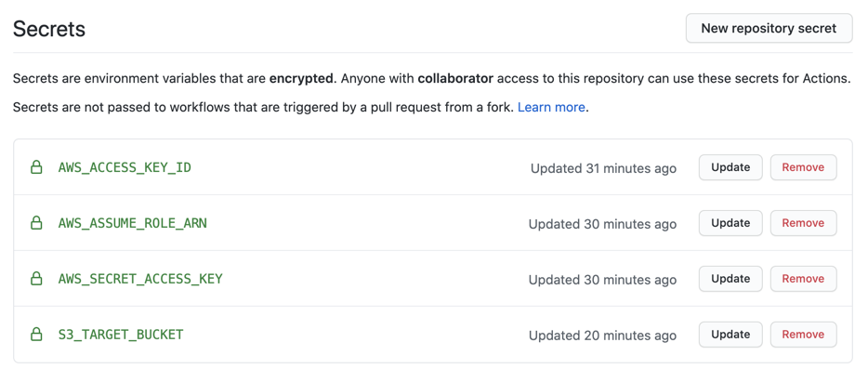Open the Learn more link
Image resolution: width=868 pixels, height=382 pixels.
[x=551, y=108]
